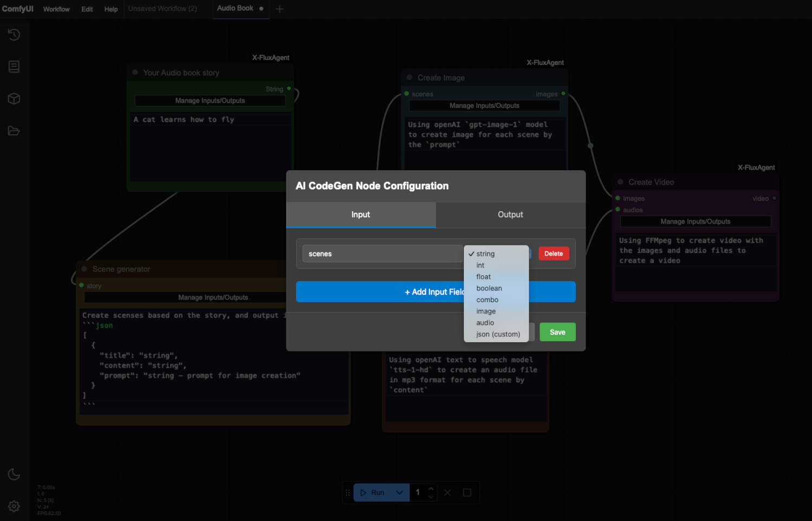Choose json (custom) type option
This screenshot has height=521, width=812.
[x=498, y=334]
